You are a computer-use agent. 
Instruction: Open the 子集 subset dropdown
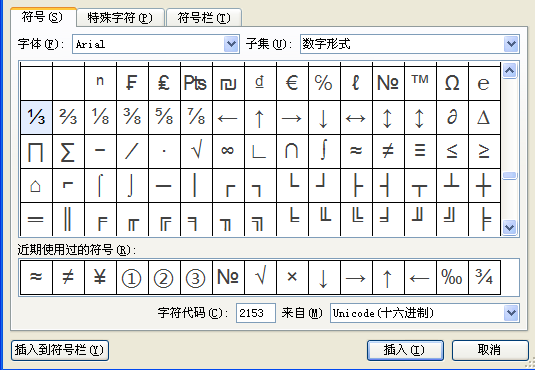click(x=511, y=44)
